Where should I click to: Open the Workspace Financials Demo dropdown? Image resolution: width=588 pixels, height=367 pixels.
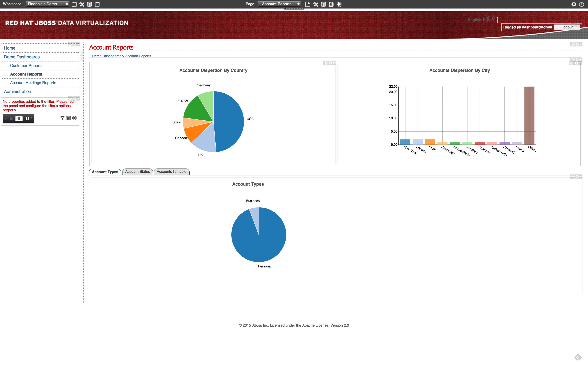47,4
